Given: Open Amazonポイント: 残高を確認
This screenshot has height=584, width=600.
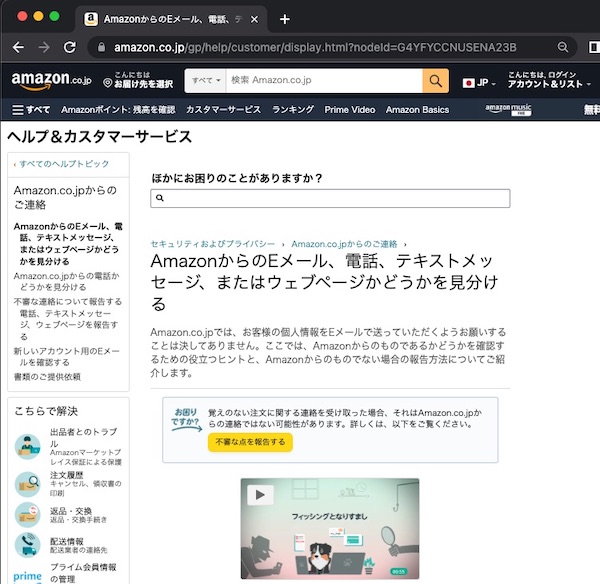Looking at the screenshot, I should [118, 110].
